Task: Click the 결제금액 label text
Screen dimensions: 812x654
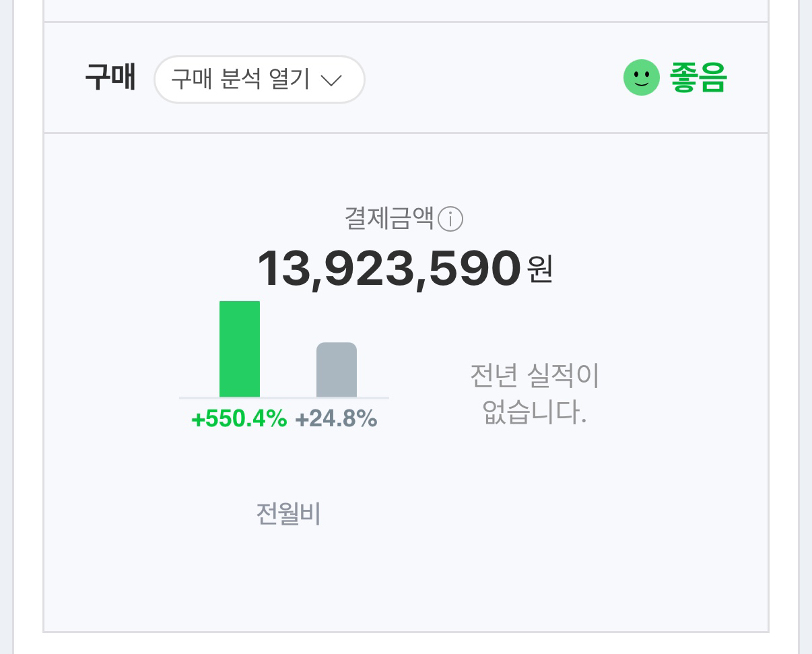Action: click(389, 218)
